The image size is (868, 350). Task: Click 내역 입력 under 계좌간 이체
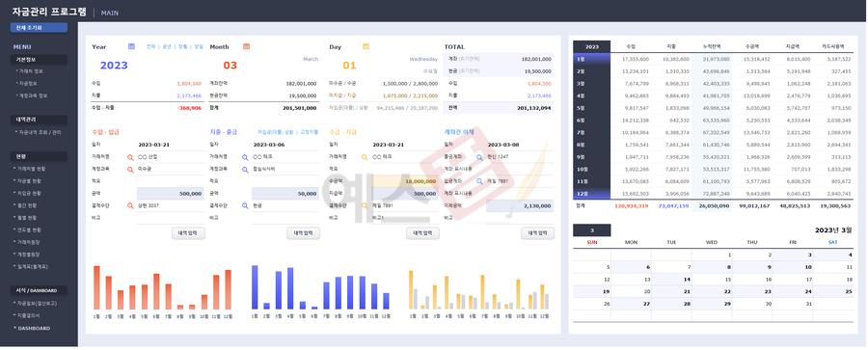coord(537,233)
